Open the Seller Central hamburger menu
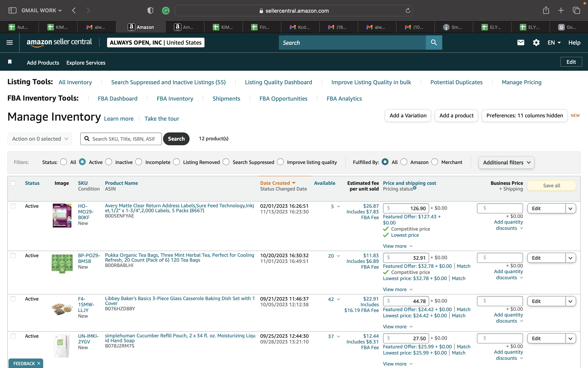 click(x=9, y=43)
